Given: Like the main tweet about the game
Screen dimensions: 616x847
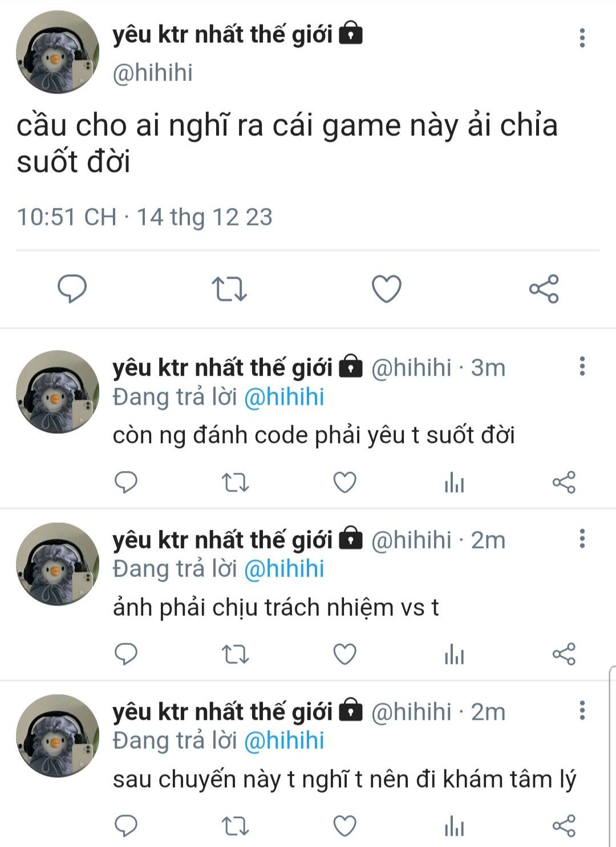Looking at the screenshot, I should pos(387,289).
